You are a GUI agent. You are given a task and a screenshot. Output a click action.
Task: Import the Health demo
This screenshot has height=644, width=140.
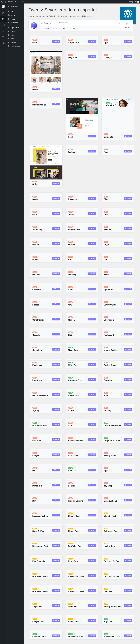[x=56, y=89]
